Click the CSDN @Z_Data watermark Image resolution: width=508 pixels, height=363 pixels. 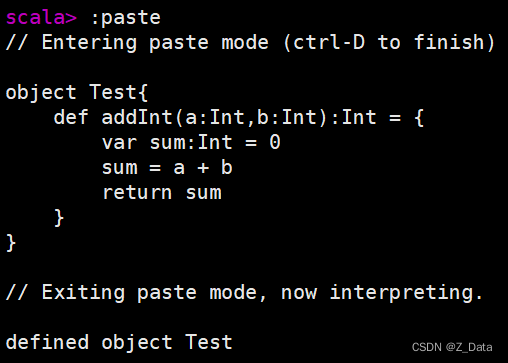point(452,347)
